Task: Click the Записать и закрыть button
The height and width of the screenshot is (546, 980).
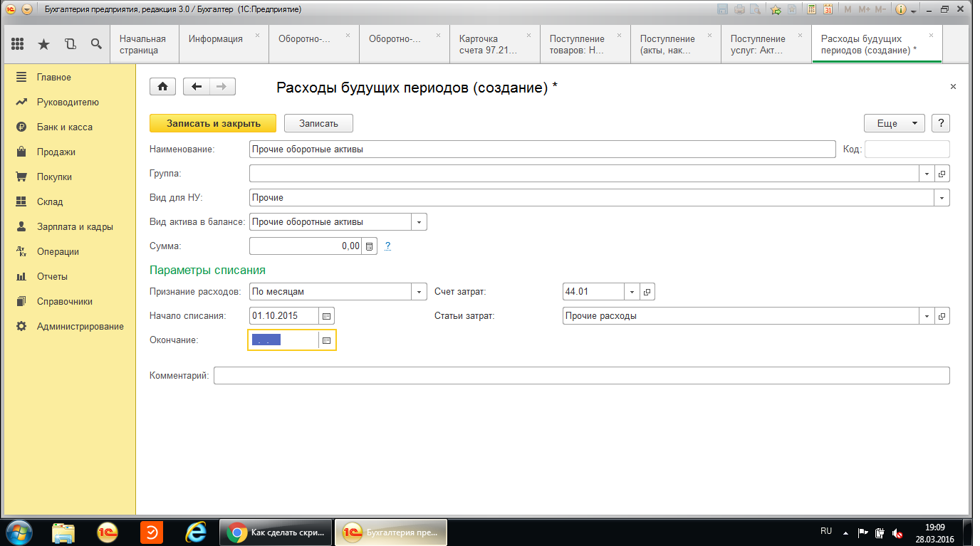Action: pos(214,123)
